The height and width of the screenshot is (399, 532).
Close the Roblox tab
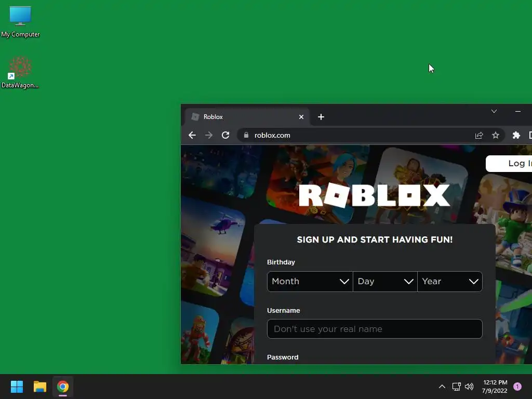301,117
